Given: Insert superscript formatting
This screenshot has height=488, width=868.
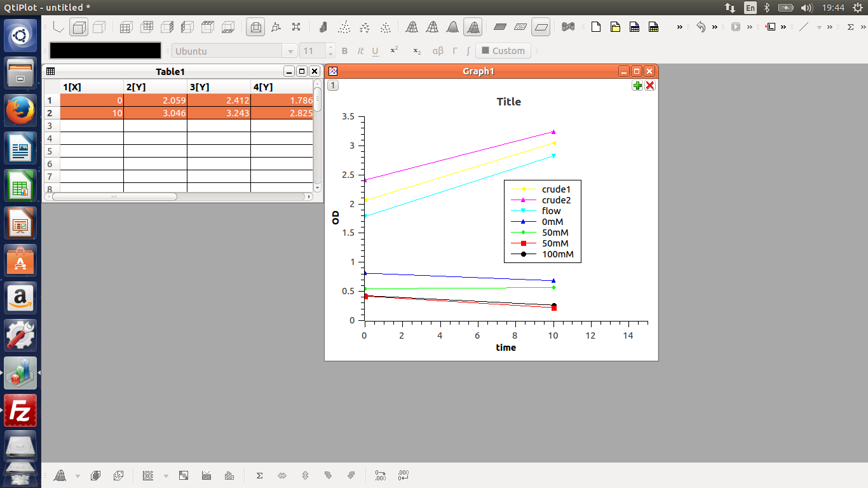Looking at the screenshot, I should [394, 50].
